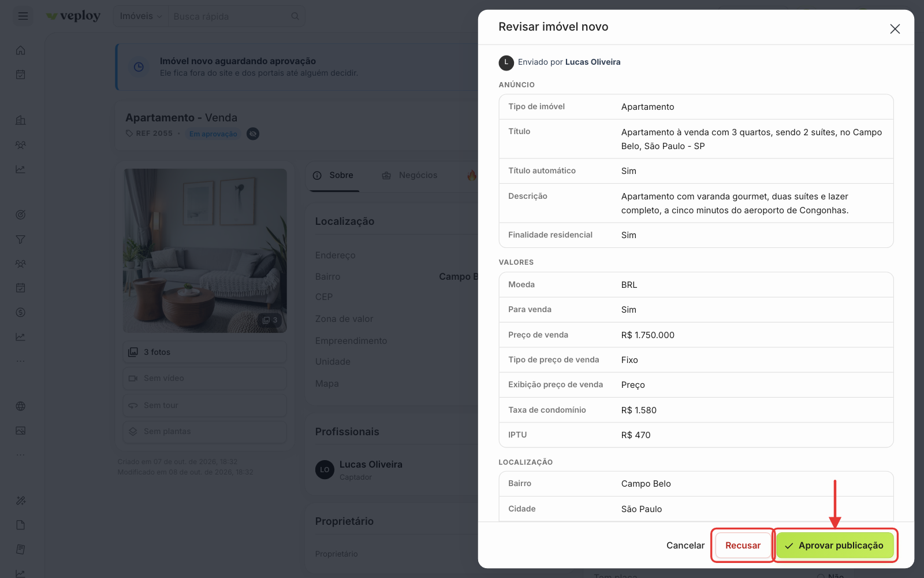Open the lined note icon in the sidebar
The image size is (924, 578).
(21, 549)
